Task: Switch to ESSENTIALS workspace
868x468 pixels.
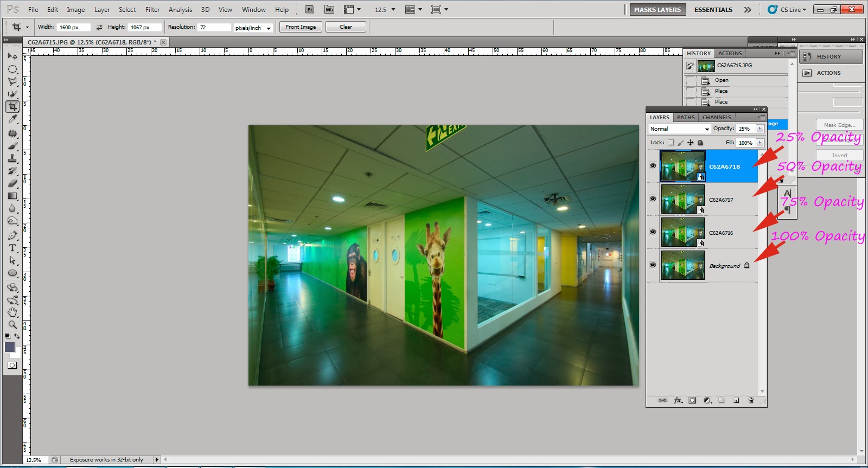Action: tap(713, 10)
